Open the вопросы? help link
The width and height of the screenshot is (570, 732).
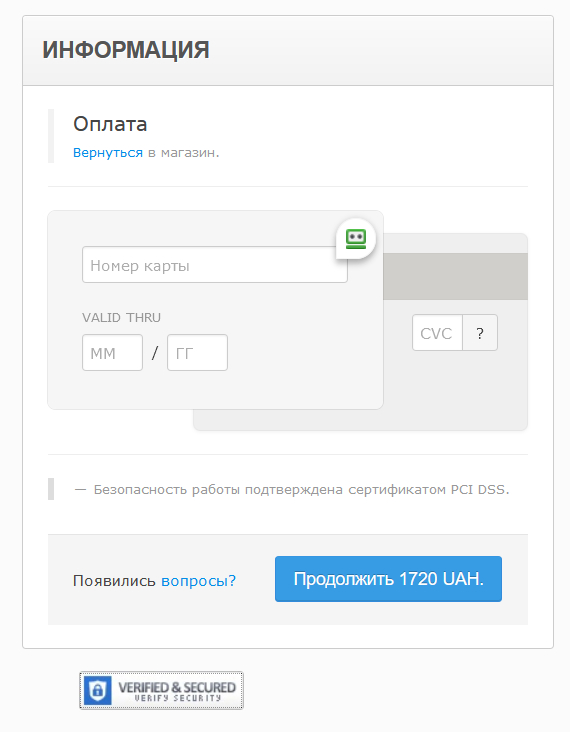coord(198,581)
